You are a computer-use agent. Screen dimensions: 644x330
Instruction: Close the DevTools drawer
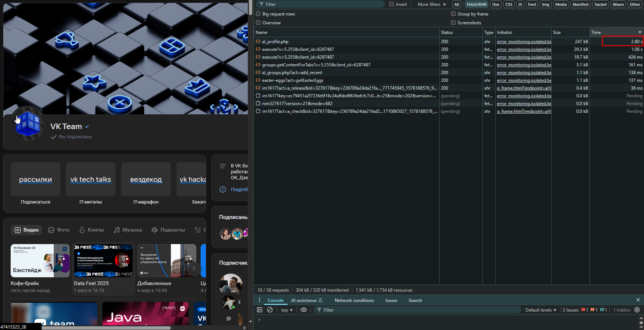pos(638,300)
